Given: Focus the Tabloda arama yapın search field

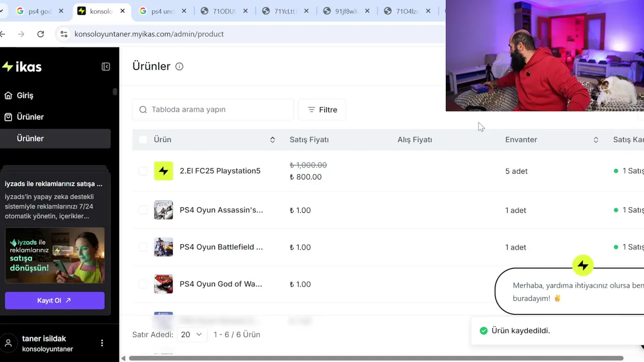Looking at the screenshot, I should [213, 110].
